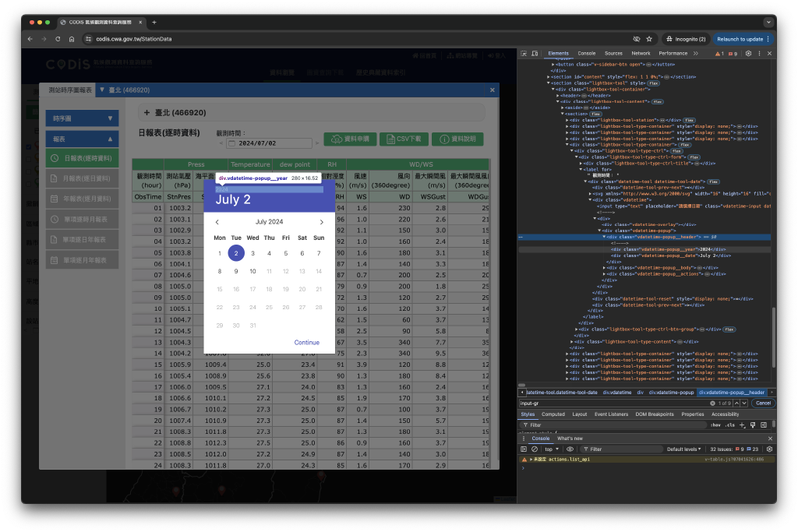This screenshot has width=798, height=532.
Task: Create a live expression with the eye icon
Action: pyautogui.click(x=569, y=449)
